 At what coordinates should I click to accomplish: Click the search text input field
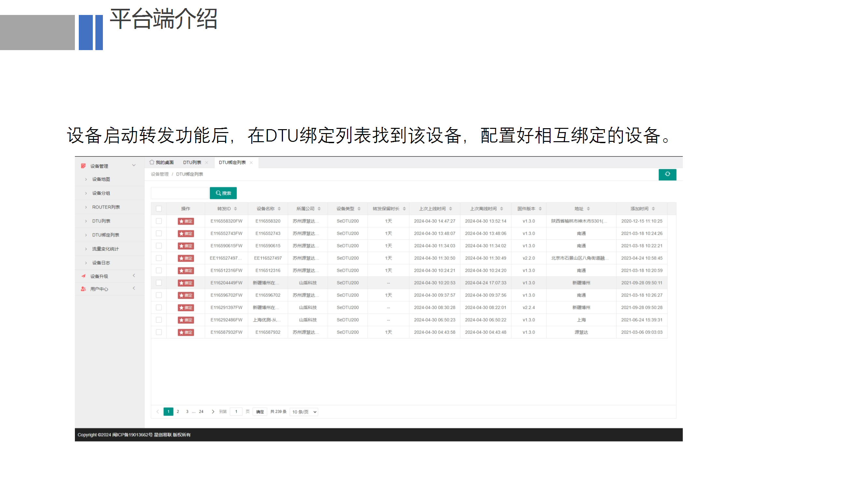180,193
